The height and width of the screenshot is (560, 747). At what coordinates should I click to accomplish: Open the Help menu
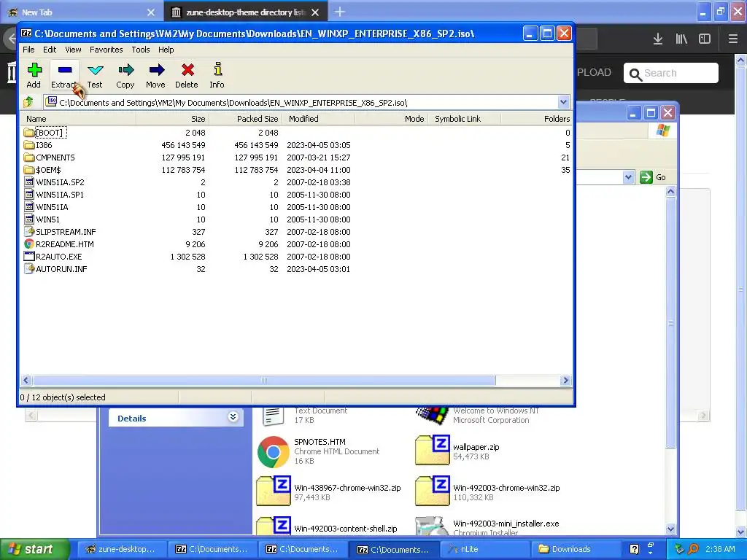166,50
